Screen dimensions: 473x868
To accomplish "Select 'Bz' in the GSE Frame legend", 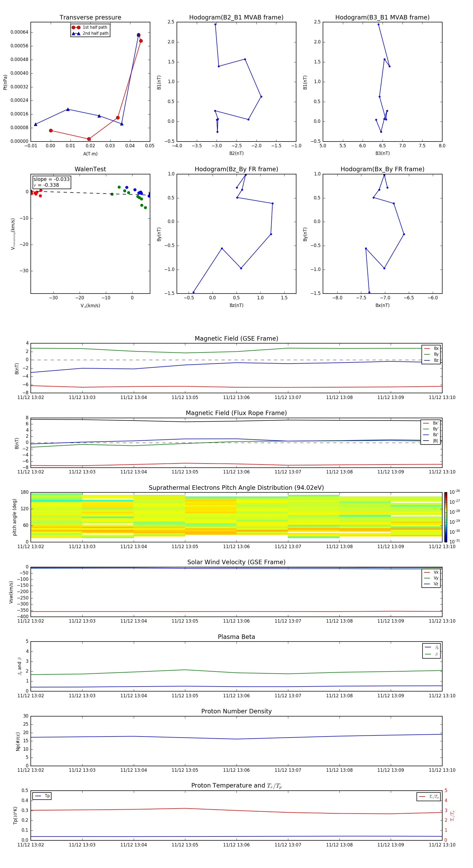I will (431, 360).
